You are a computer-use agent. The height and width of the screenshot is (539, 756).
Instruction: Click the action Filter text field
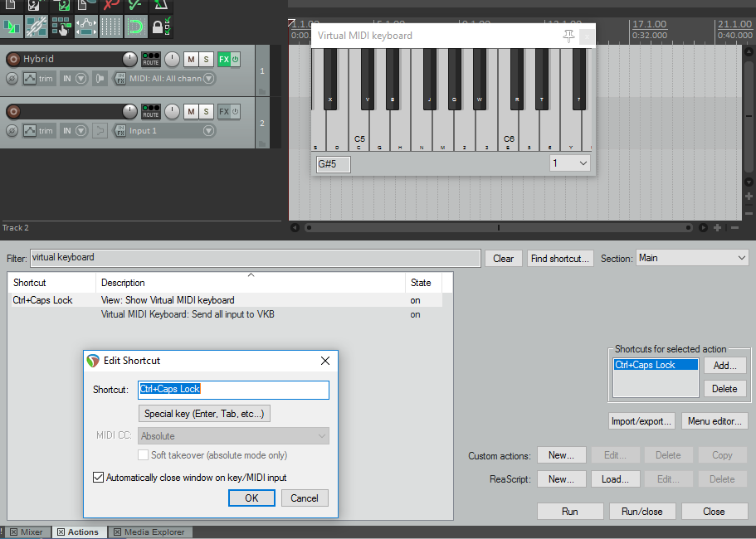pyautogui.click(x=256, y=258)
